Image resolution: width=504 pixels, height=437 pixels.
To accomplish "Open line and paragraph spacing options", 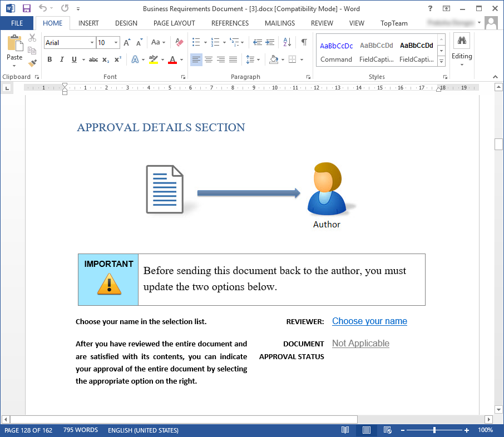I will [x=253, y=59].
